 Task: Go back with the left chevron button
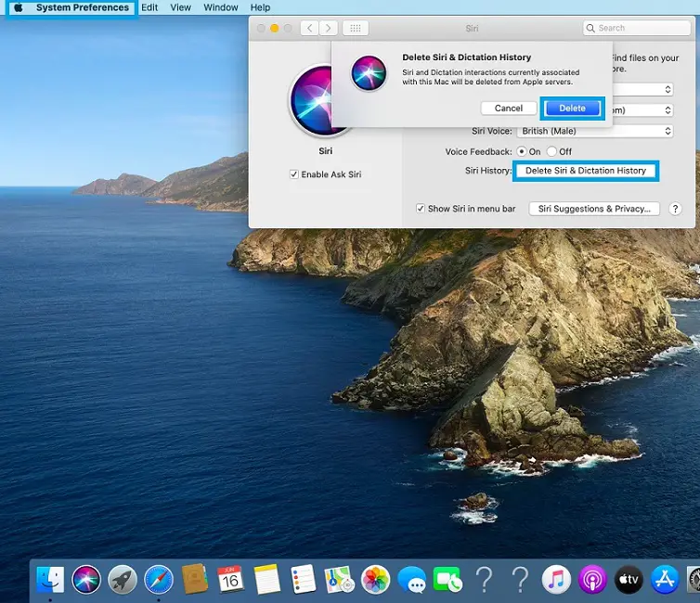point(309,28)
